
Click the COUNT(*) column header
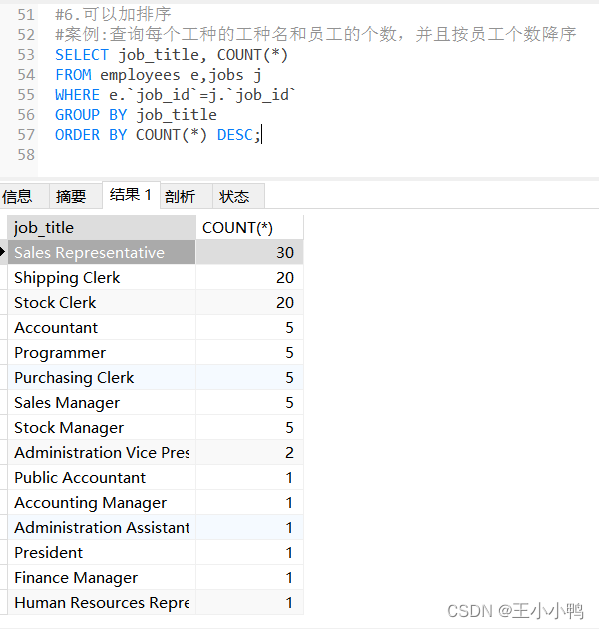(249, 228)
